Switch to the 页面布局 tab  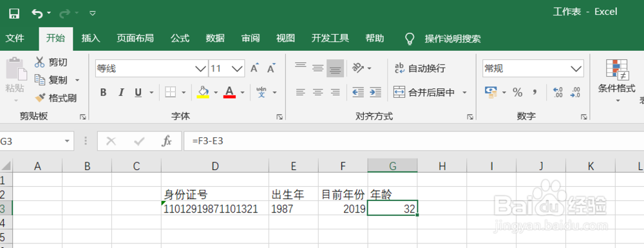tap(135, 39)
